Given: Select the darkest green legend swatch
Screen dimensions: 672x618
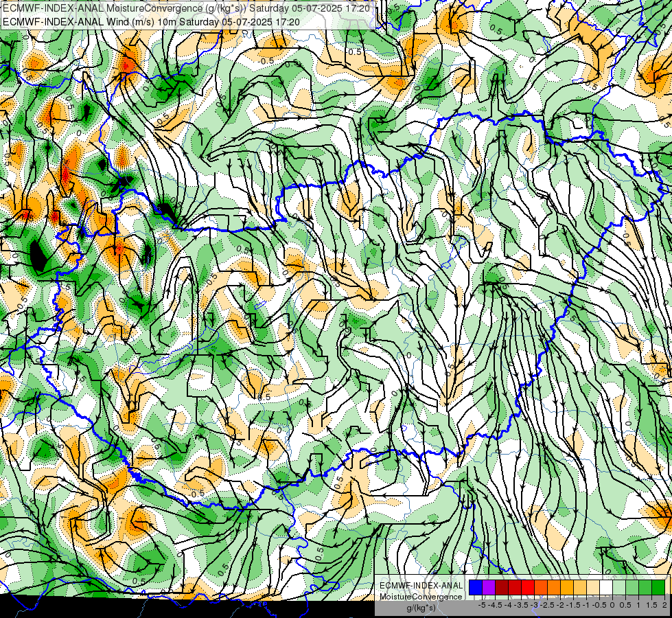Looking at the screenshot, I should (x=658, y=587).
